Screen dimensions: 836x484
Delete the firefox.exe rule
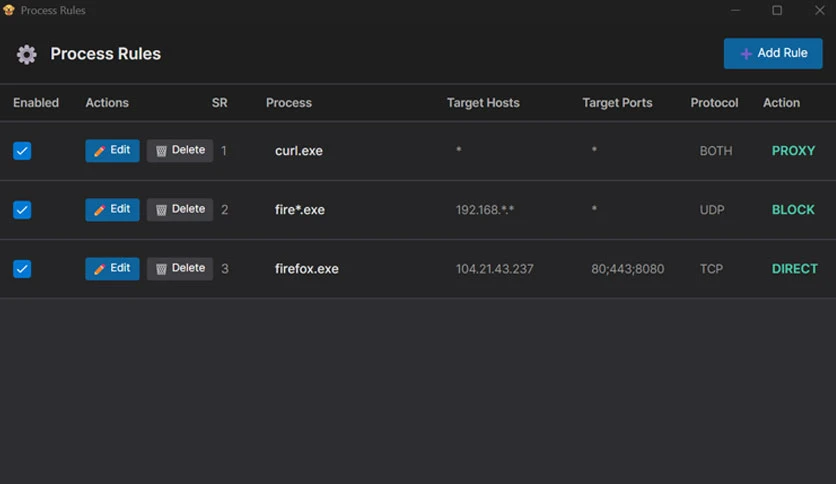point(180,268)
